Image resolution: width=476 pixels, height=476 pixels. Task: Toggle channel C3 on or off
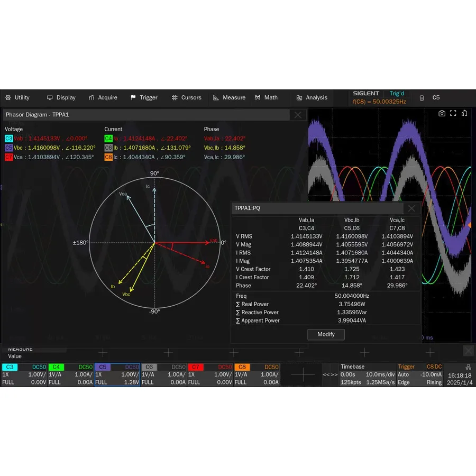[10, 367]
